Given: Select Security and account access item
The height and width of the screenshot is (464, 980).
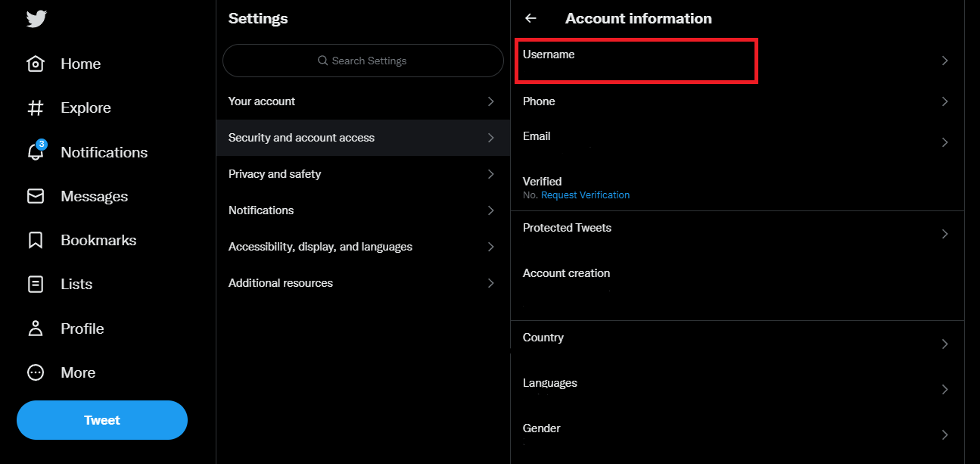Looking at the screenshot, I should tap(363, 138).
